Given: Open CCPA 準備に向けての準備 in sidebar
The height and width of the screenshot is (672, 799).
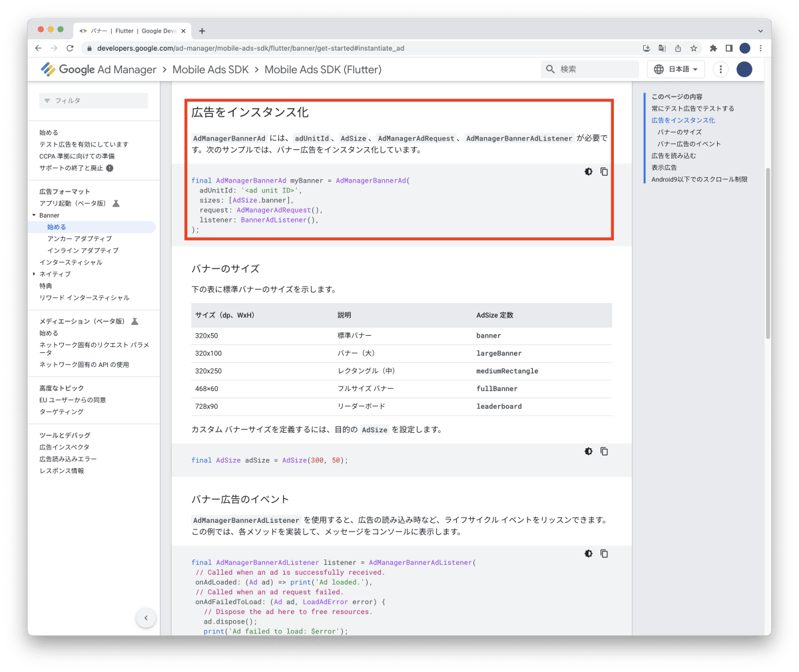Looking at the screenshot, I should tap(77, 156).
